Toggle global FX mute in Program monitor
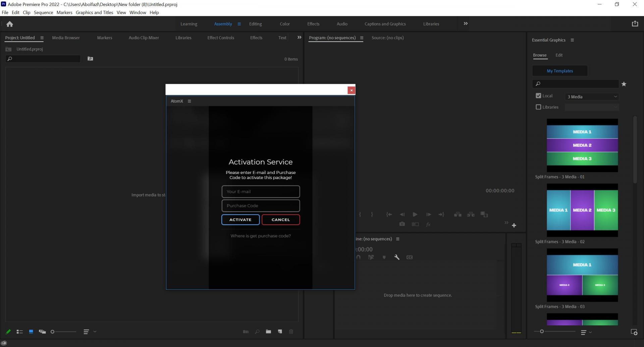Screen dimensions: 644x347 tap(428, 224)
